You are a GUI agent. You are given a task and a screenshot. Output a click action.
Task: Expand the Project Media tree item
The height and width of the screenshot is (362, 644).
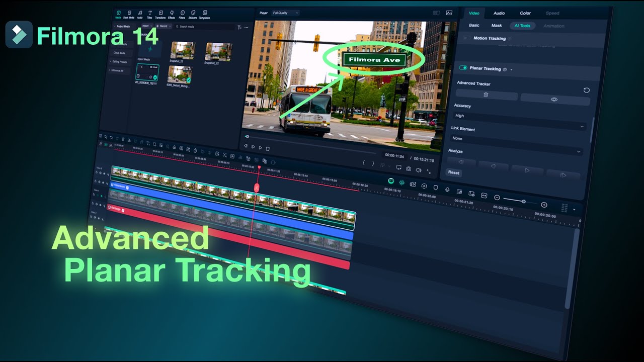114,26
